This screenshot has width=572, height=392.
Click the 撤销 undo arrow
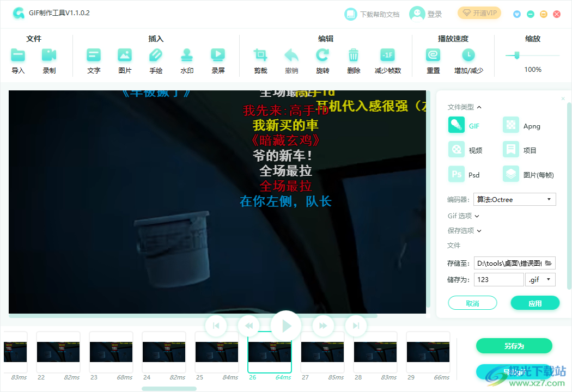(291, 55)
